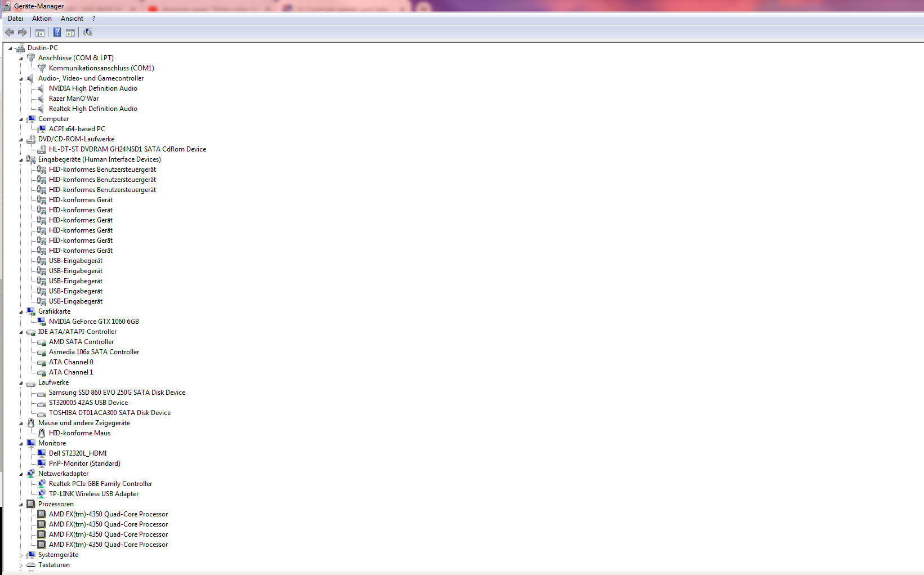Collapse the Netzwerkadapter category
This screenshot has width=924, height=575.
tap(21, 474)
